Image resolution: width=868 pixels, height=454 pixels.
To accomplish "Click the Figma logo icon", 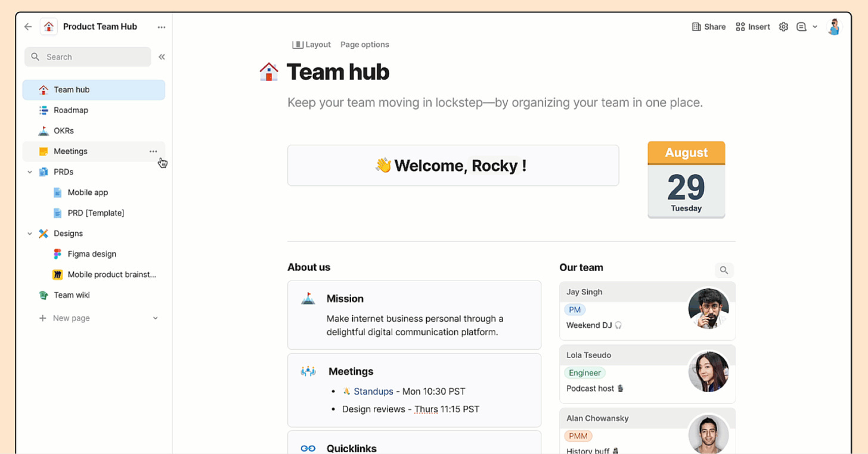I will pyautogui.click(x=57, y=254).
